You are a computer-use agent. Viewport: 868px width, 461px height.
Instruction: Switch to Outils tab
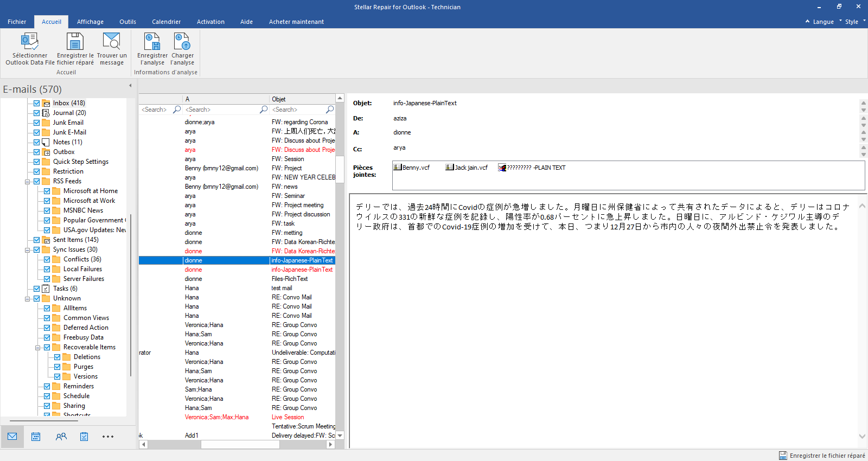pos(127,22)
